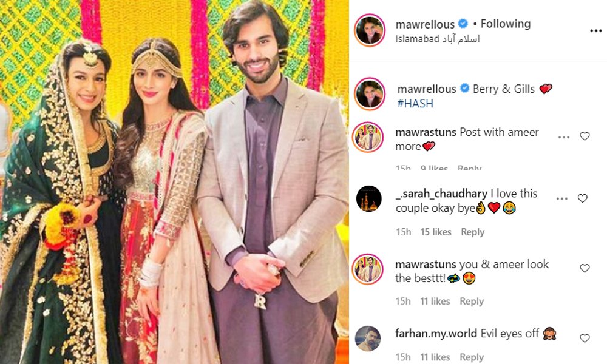The width and height of the screenshot is (607, 364).
Task: Open post options three-dot menu in header
Action: coord(595,31)
